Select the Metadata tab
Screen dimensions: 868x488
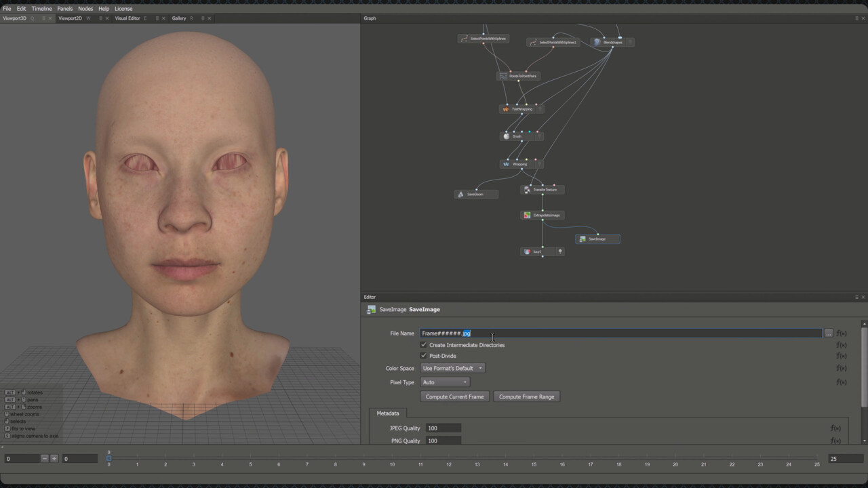[388, 413]
